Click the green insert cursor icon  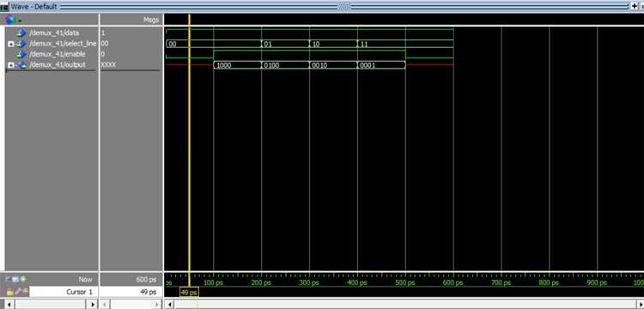(23, 280)
